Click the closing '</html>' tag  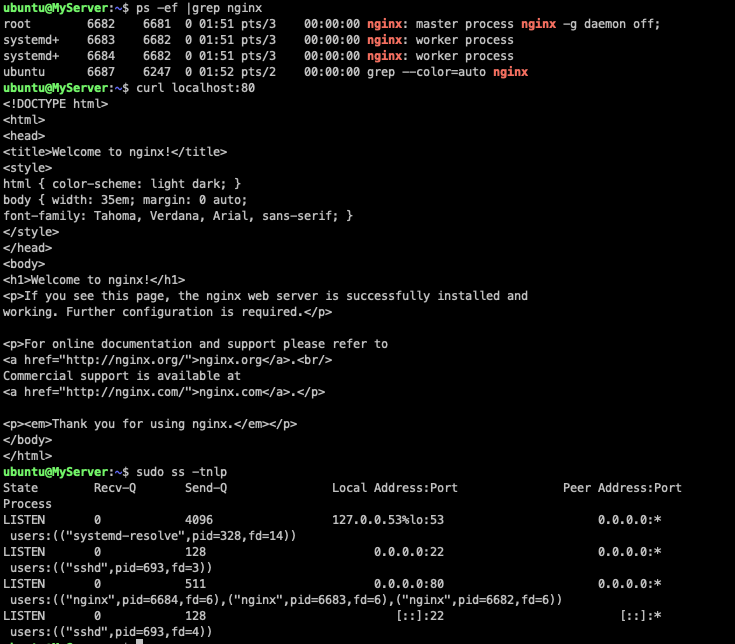[27, 456]
